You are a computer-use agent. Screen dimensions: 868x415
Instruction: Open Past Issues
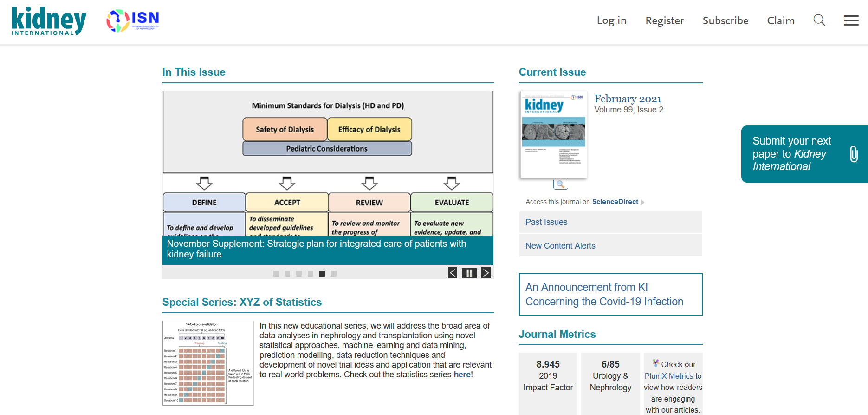(x=610, y=222)
